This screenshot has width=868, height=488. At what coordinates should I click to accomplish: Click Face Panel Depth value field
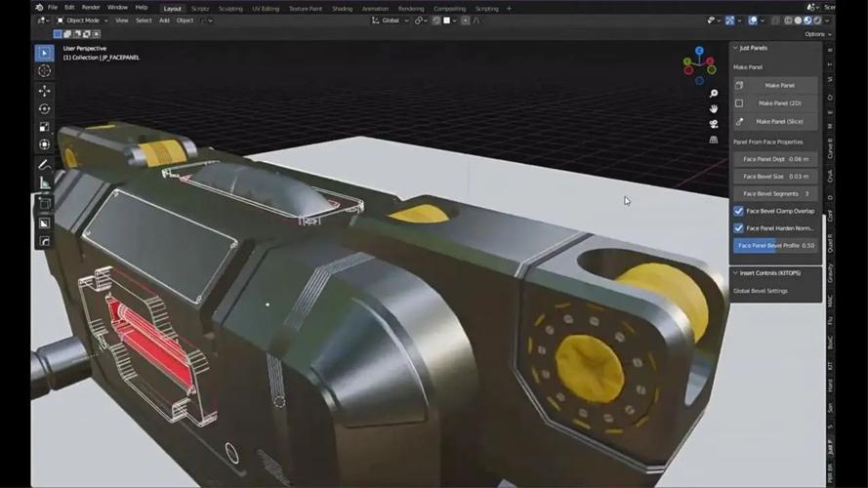click(x=775, y=159)
